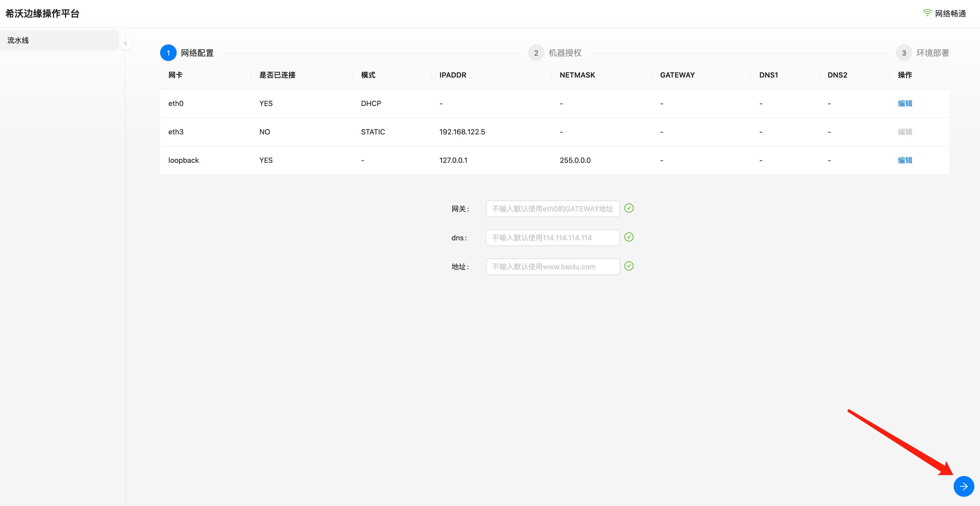Click the 网络配置 step label

[197, 53]
